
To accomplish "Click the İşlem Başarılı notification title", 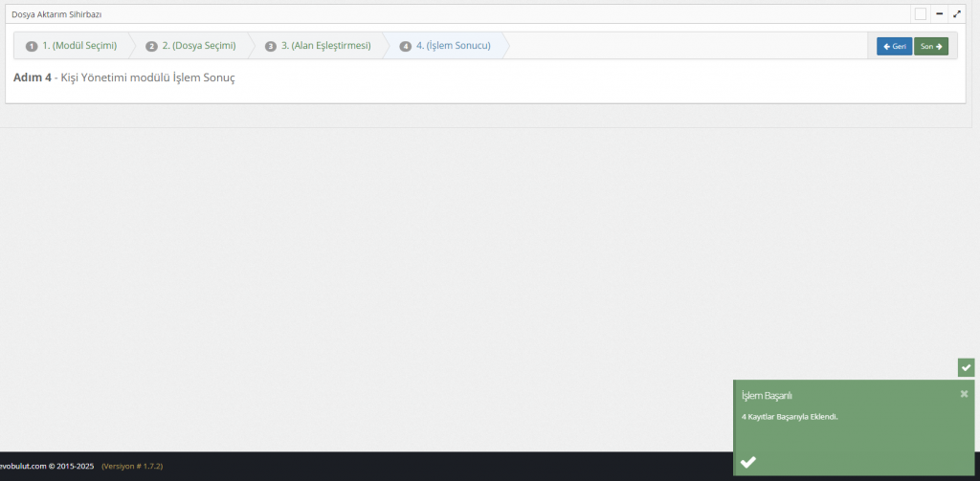I will pos(767,395).
